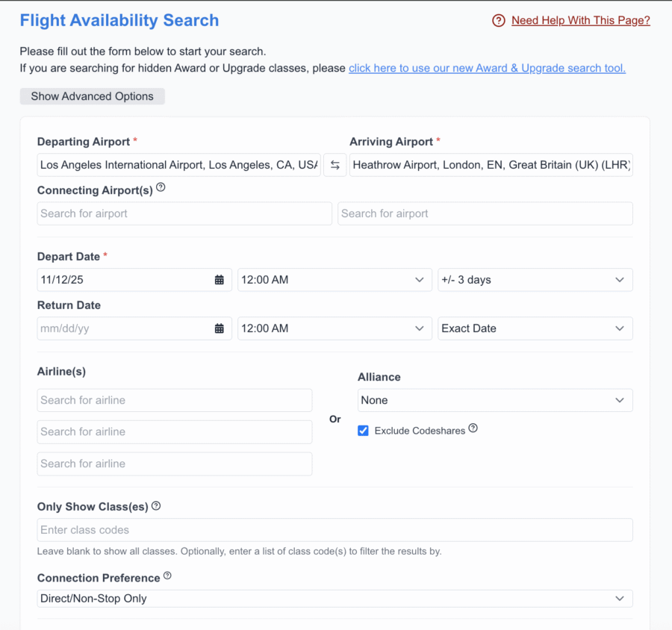Click the Only Show Class(es) help icon
The height and width of the screenshot is (630, 672).
point(155,505)
